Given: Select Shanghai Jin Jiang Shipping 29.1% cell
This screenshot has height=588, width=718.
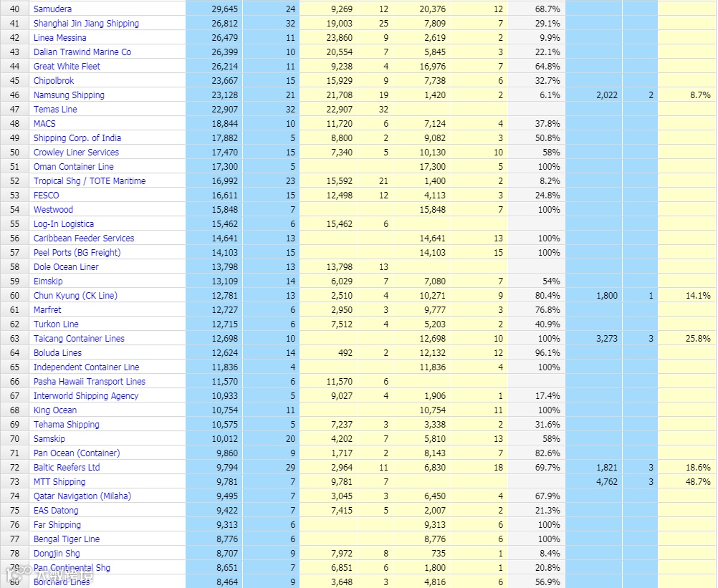Looking at the screenshot, I should point(547,24).
